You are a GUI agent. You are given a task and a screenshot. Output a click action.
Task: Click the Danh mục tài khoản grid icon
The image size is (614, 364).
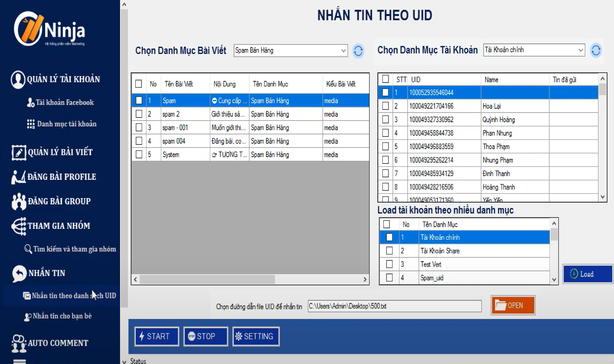tap(31, 124)
